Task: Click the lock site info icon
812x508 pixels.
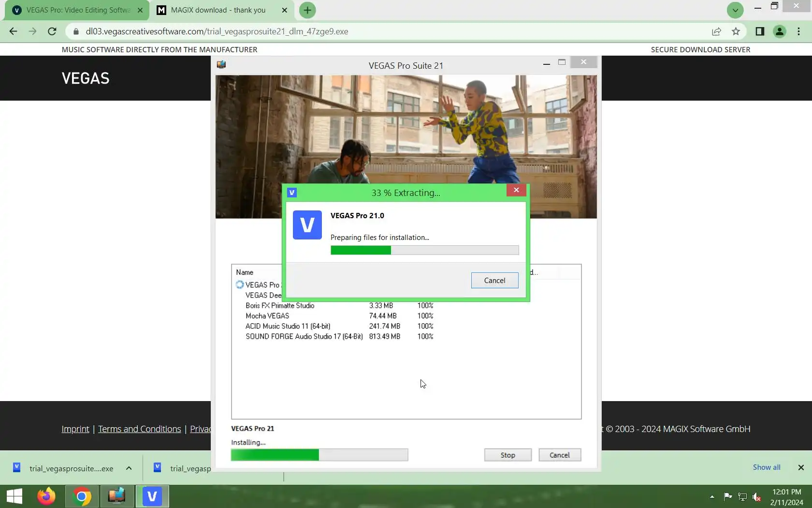Action: point(76,31)
